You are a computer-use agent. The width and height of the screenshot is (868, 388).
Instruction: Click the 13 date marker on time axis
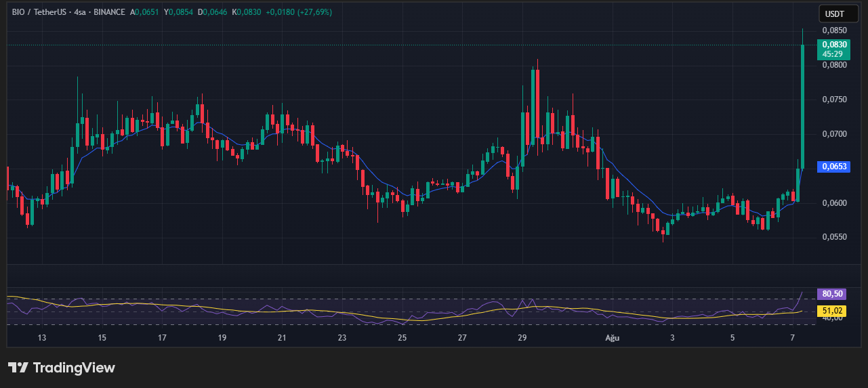pyautogui.click(x=41, y=337)
